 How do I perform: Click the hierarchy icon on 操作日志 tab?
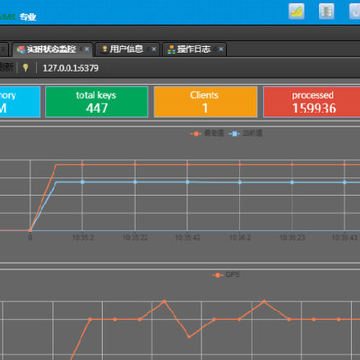coord(171,50)
